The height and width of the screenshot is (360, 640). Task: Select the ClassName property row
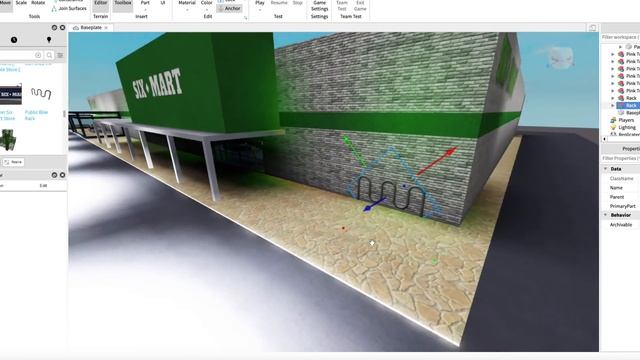coord(620,179)
